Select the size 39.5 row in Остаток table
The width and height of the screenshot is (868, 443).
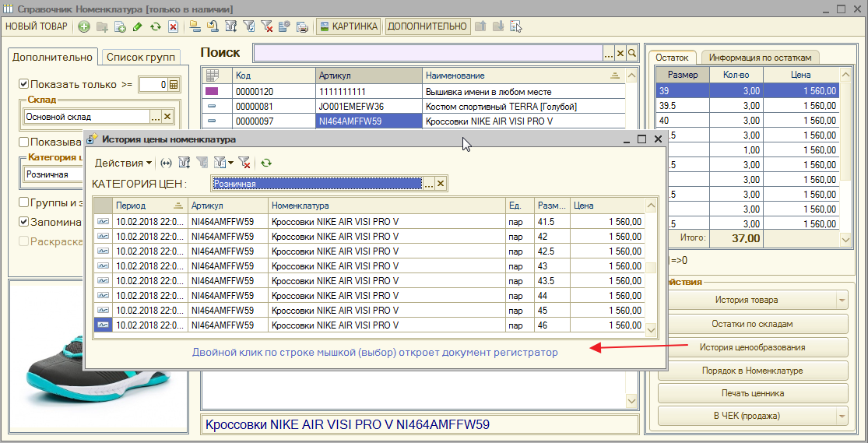747,105
